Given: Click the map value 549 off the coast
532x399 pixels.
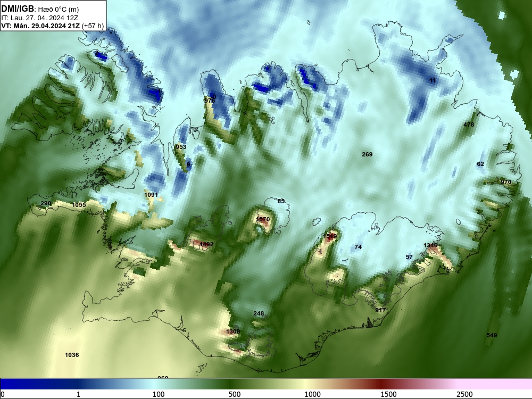Looking at the screenshot, I should tap(492, 335).
